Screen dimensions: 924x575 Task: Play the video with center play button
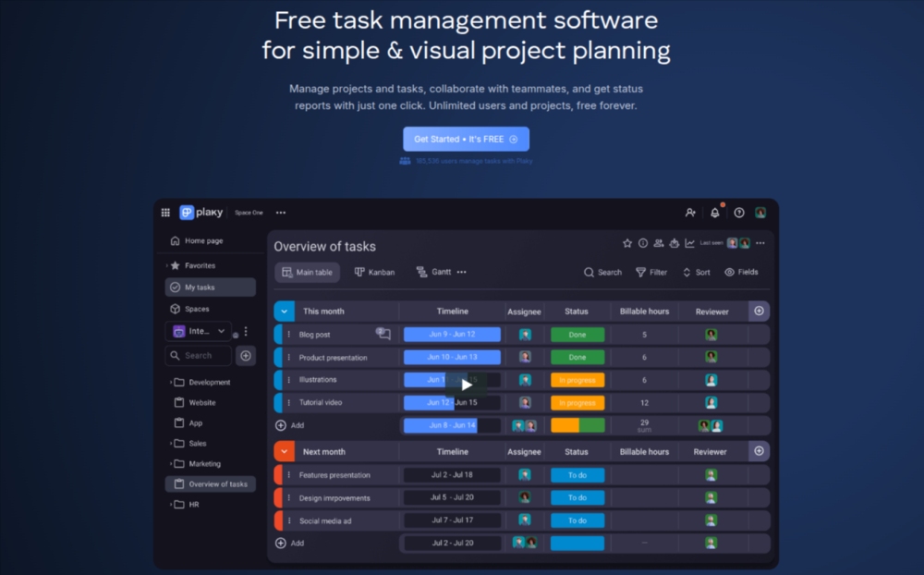point(467,385)
